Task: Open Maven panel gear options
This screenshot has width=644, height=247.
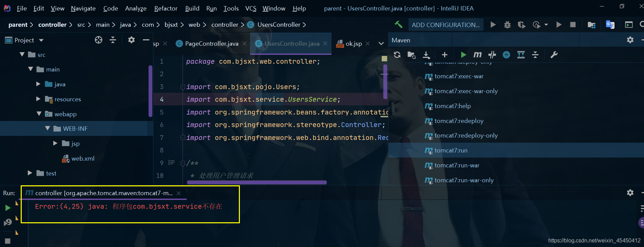Action: [630, 40]
